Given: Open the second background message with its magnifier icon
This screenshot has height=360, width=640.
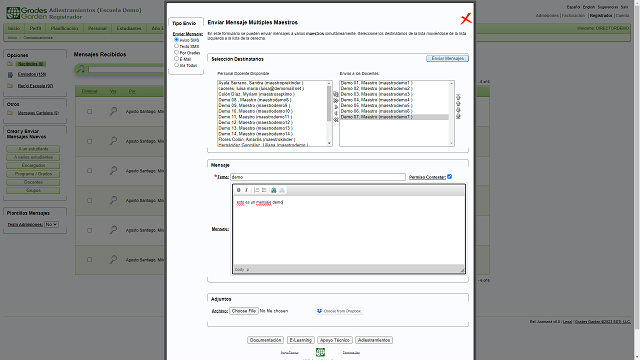Looking at the screenshot, I should tap(113, 141).
